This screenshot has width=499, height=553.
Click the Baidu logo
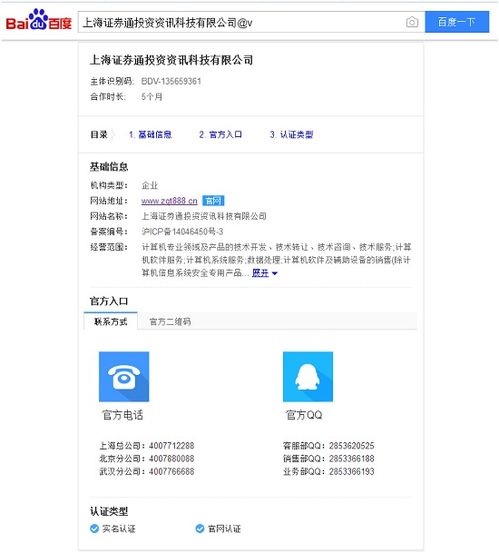[x=38, y=20]
